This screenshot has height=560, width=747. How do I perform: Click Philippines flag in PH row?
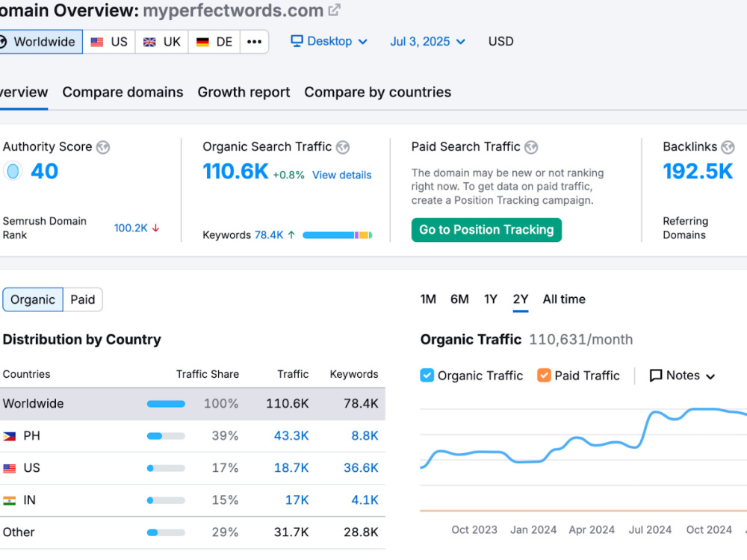[10, 436]
